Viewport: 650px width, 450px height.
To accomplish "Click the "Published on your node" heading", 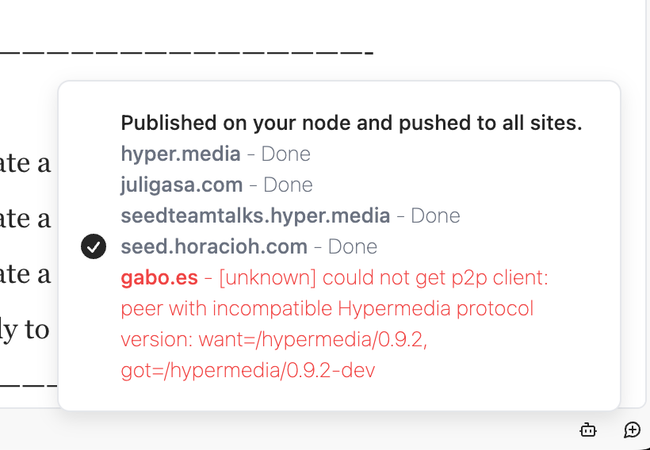I will [x=351, y=123].
